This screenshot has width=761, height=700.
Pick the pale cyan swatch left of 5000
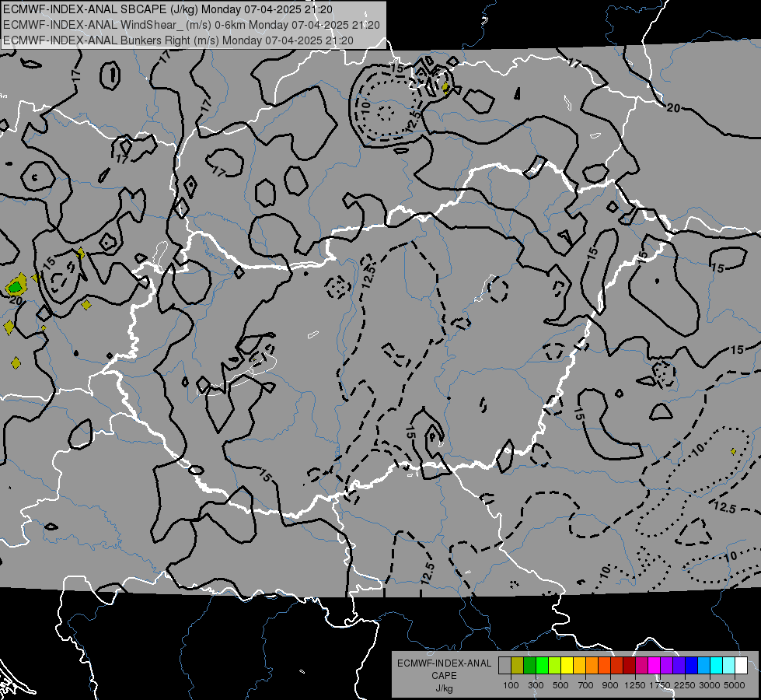729,666
